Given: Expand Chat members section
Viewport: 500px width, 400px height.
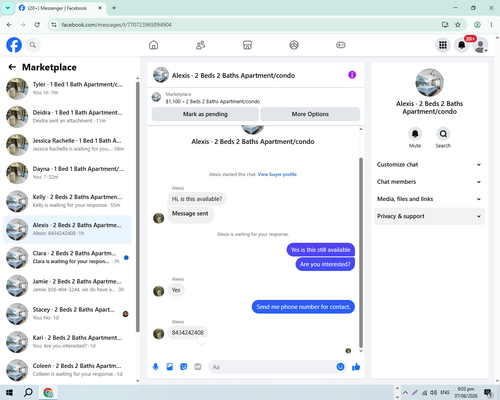Looking at the screenshot, I should [x=429, y=182].
